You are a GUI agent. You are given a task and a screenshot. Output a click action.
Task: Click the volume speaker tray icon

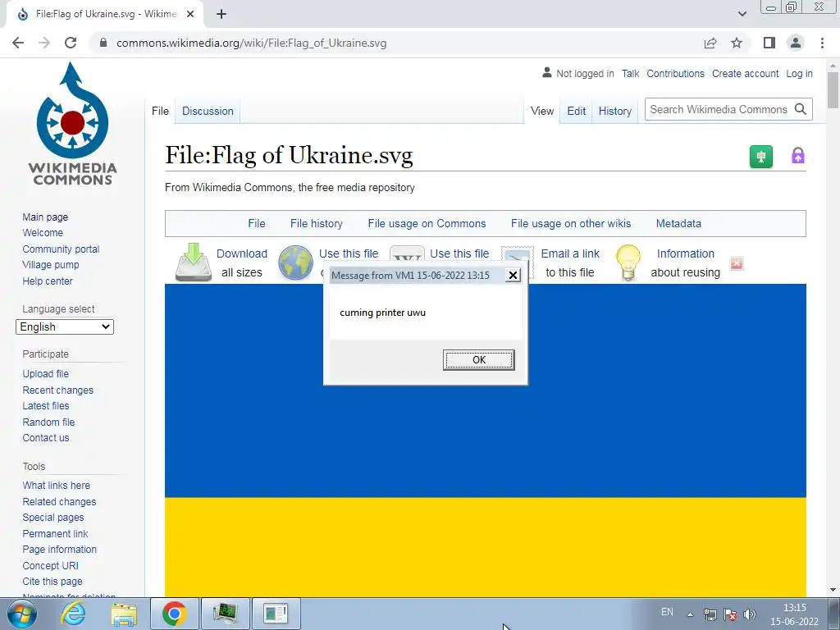click(750, 614)
